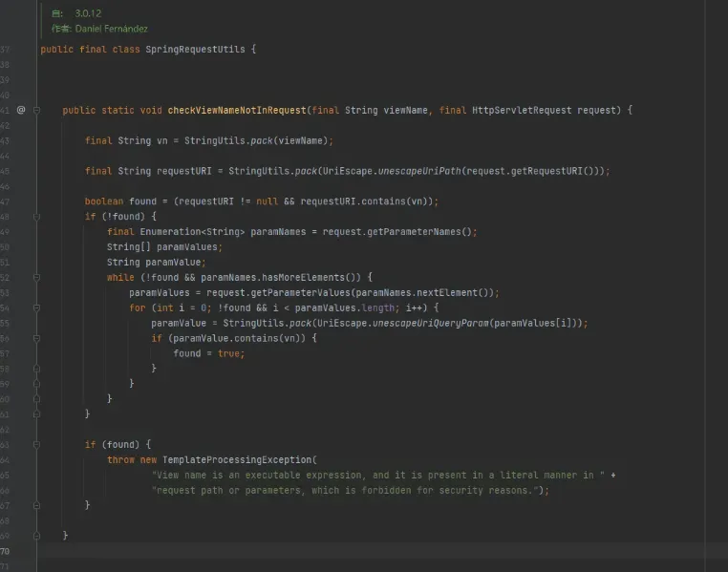This screenshot has height=572, width=728.
Task: Click nextElement() call
Action: pos(452,293)
